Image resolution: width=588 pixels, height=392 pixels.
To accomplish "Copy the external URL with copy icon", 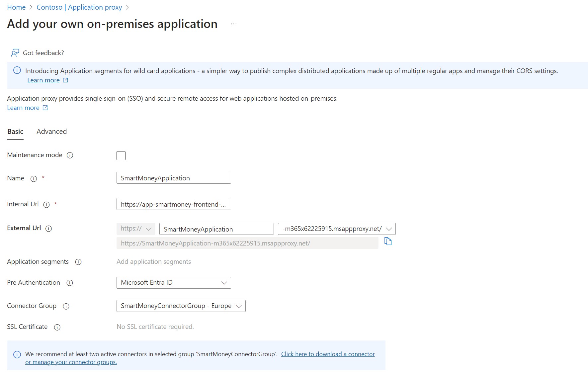I will [388, 241].
